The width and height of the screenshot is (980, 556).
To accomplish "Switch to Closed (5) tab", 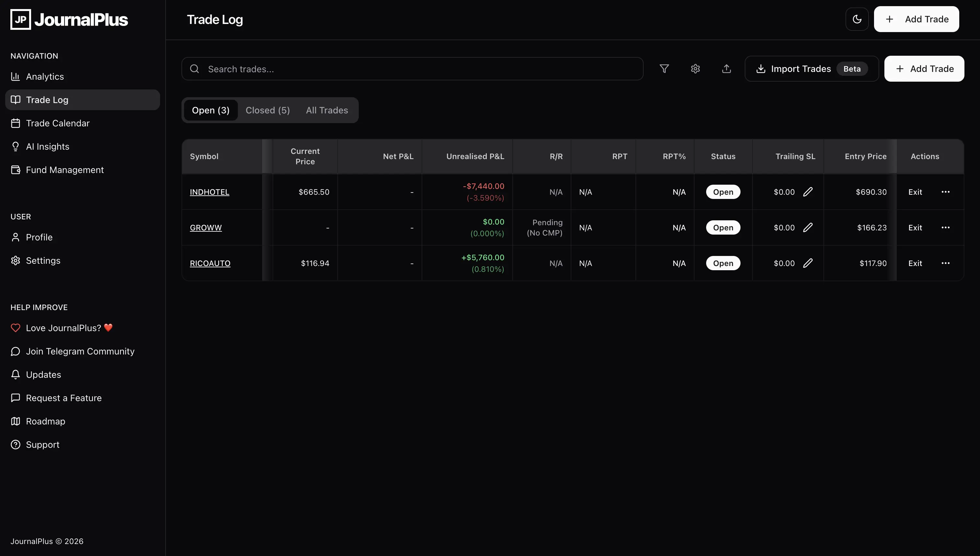I will coord(267,110).
